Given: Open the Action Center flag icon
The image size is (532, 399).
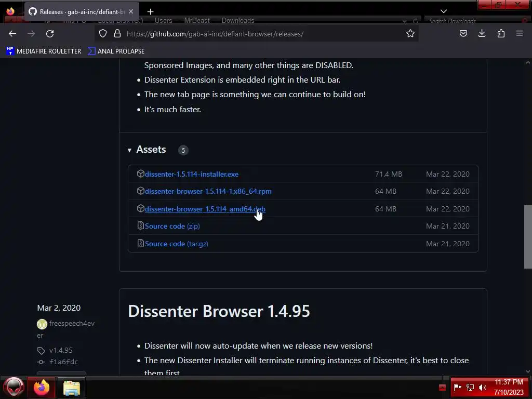Looking at the screenshot, I should click(457, 387).
